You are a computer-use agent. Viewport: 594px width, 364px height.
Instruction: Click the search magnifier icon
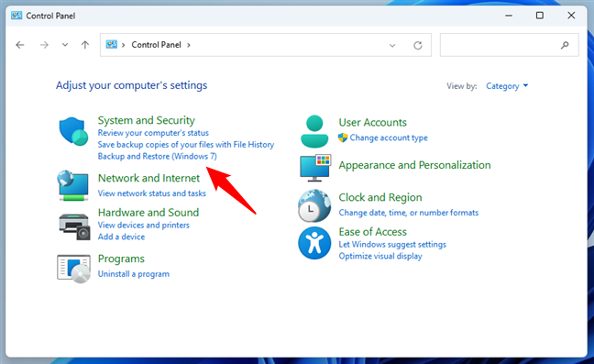(565, 45)
